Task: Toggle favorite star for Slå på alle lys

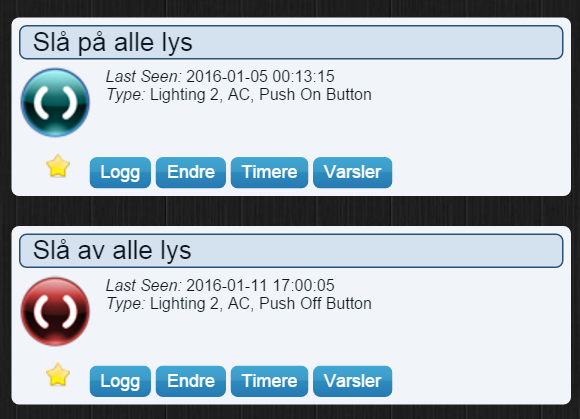Action: [58, 166]
